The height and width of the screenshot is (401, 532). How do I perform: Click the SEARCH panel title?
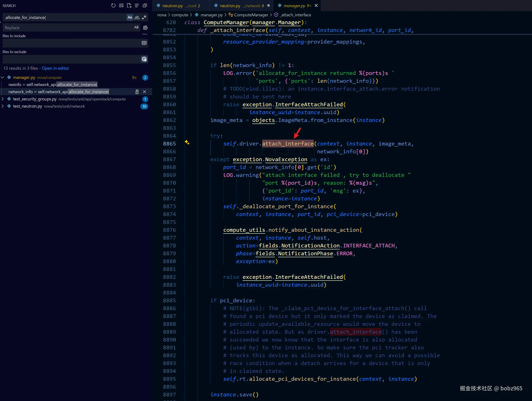point(9,5)
